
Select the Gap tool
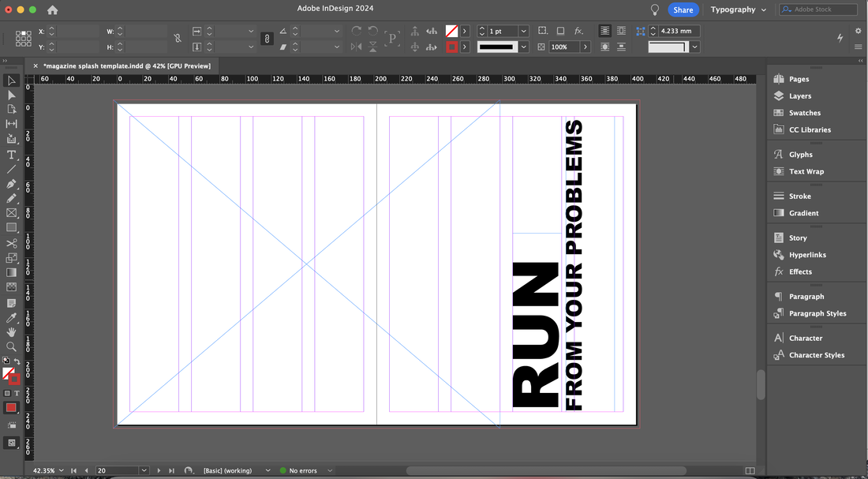click(x=11, y=124)
